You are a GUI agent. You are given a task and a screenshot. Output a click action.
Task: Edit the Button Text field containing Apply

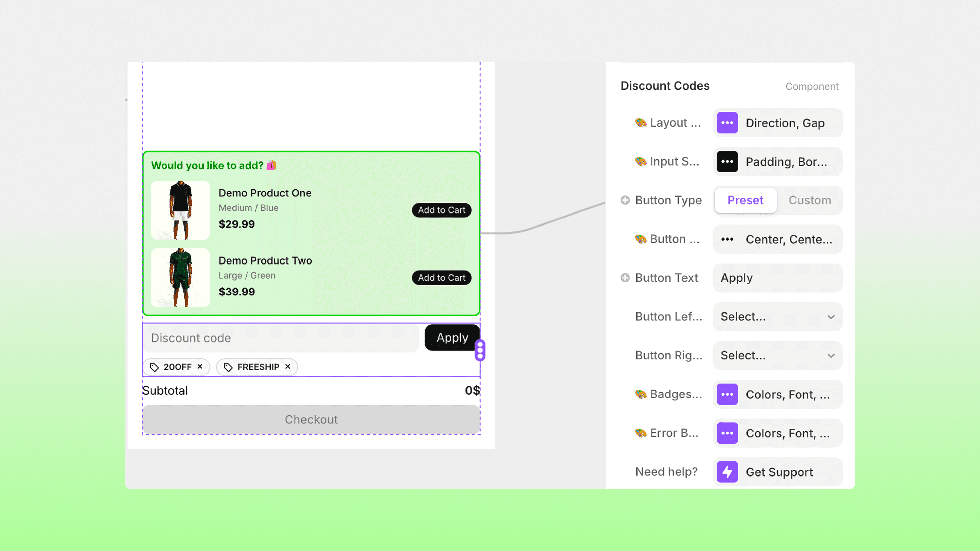point(777,278)
